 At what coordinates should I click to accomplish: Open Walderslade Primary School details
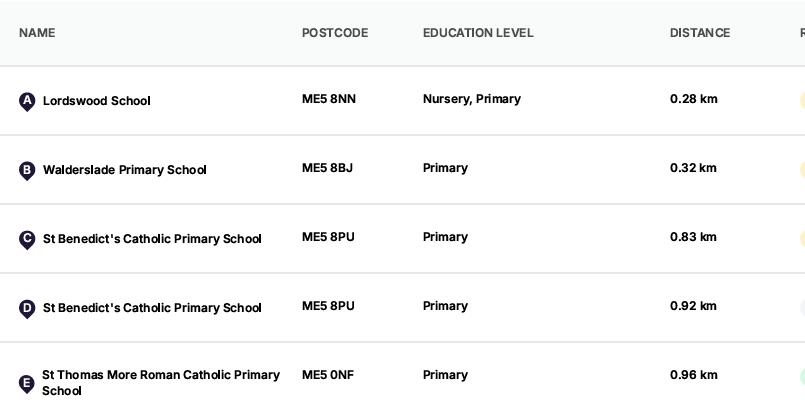124,170
